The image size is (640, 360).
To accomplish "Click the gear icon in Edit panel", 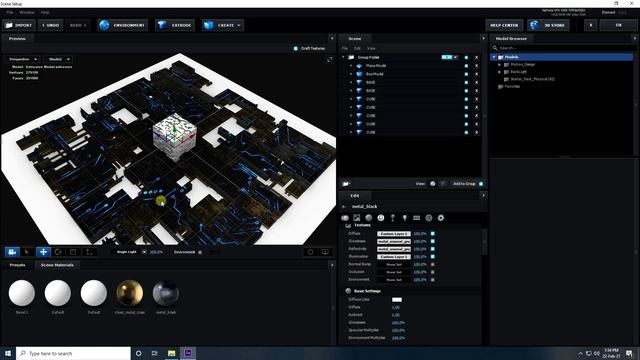I will point(441,218).
